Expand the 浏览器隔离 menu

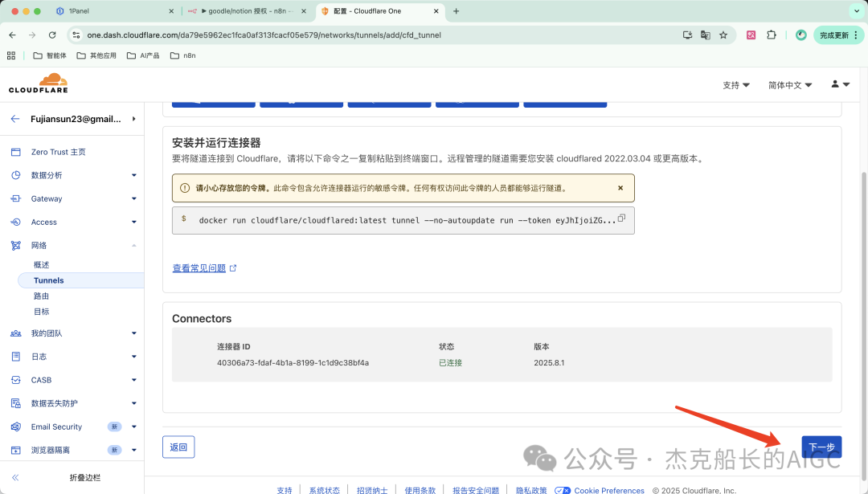point(134,450)
